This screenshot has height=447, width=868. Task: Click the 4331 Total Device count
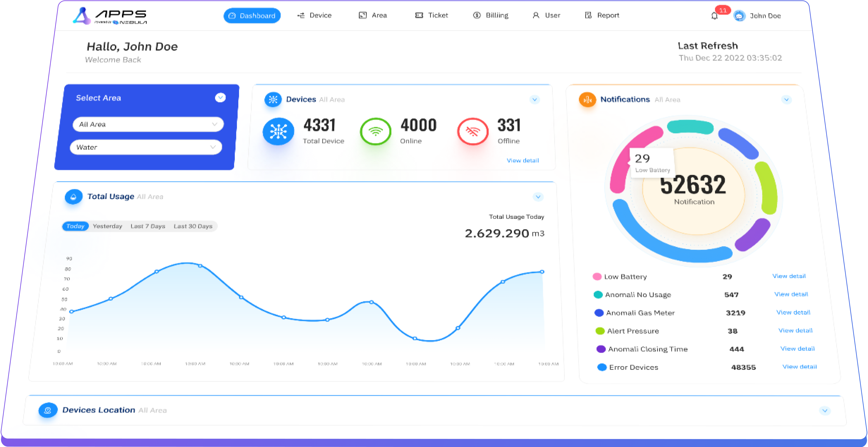tap(319, 125)
